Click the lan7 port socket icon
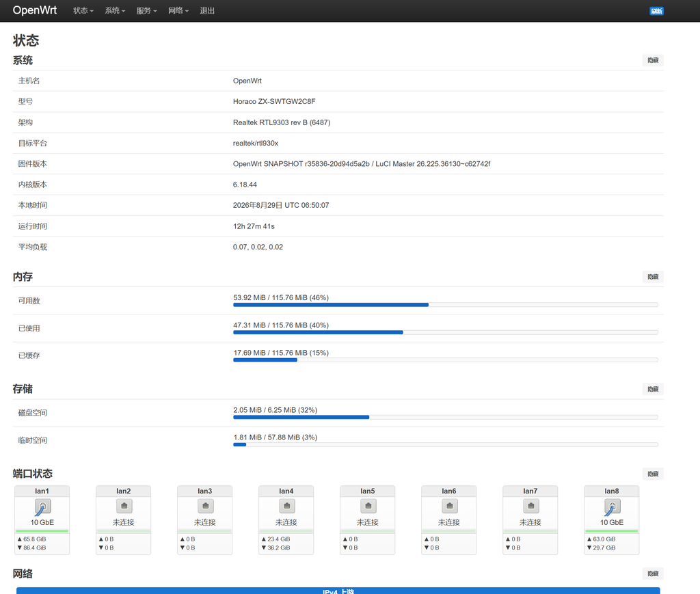 click(x=530, y=506)
